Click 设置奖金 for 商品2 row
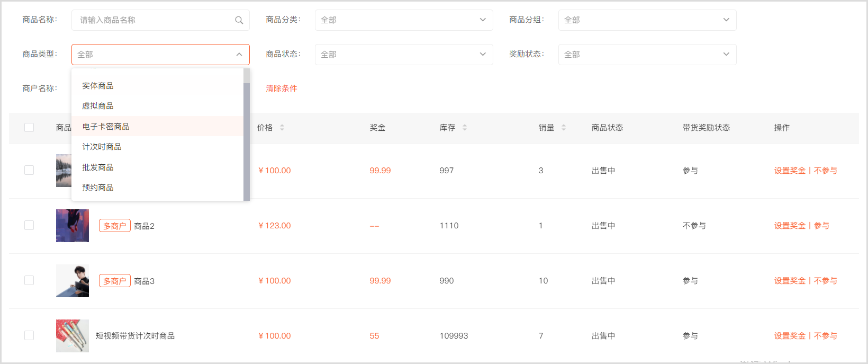 point(790,226)
